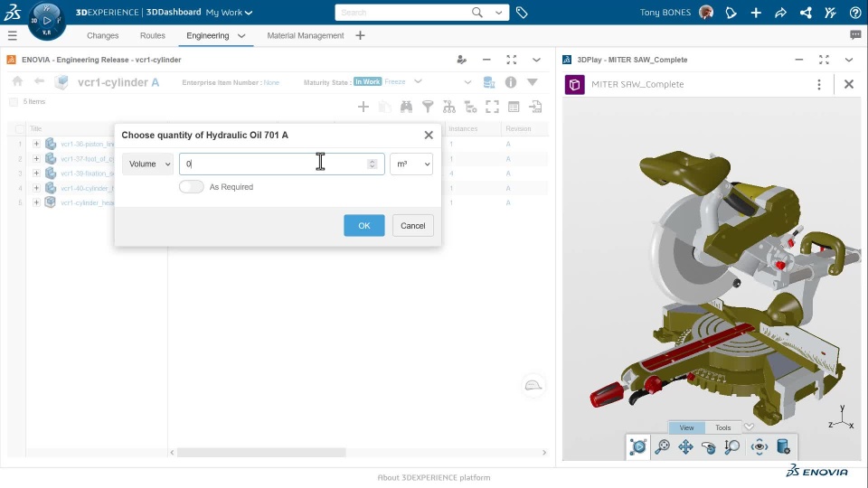Open the m³ unit dropdown
Viewport: 868px width, 488px height.
tap(411, 164)
